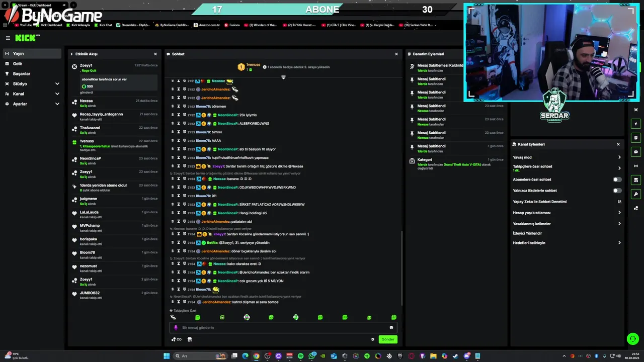
Task: Click the points dots sidebar icon
Action: point(636,208)
